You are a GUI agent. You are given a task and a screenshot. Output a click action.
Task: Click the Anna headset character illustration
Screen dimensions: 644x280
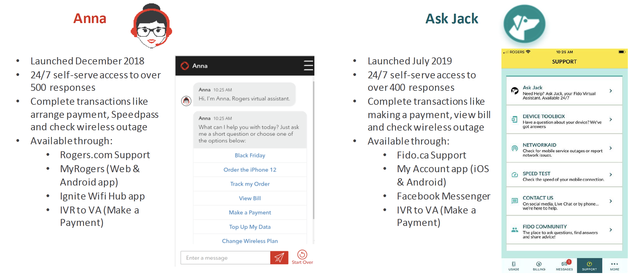151,26
